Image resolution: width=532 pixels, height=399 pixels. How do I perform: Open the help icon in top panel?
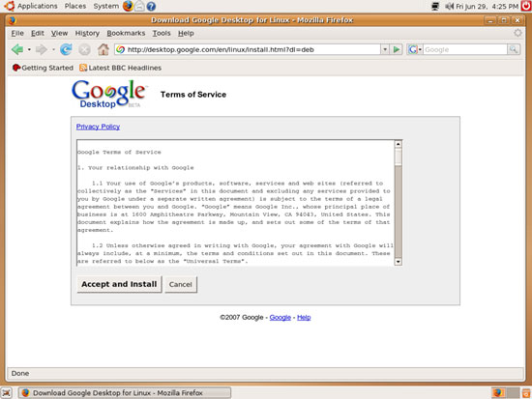(151, 6)
